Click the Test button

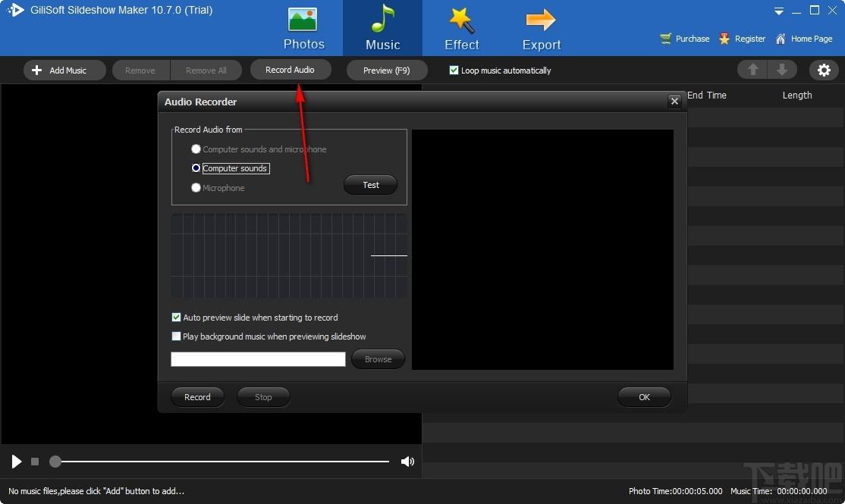pos(370,185)
